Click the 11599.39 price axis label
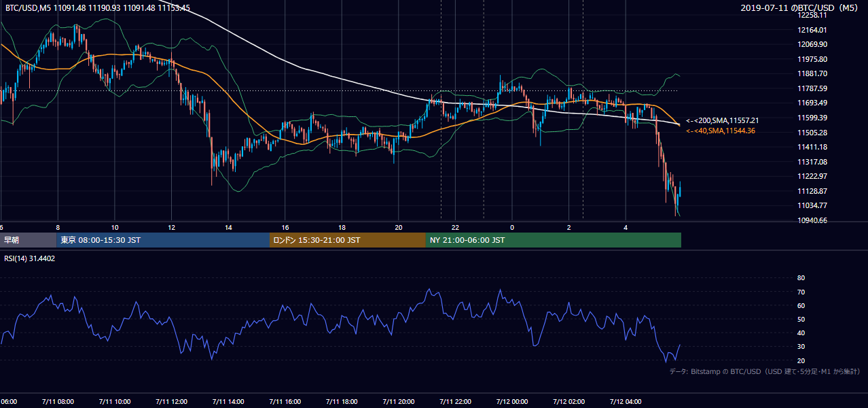 pos(813,118)
